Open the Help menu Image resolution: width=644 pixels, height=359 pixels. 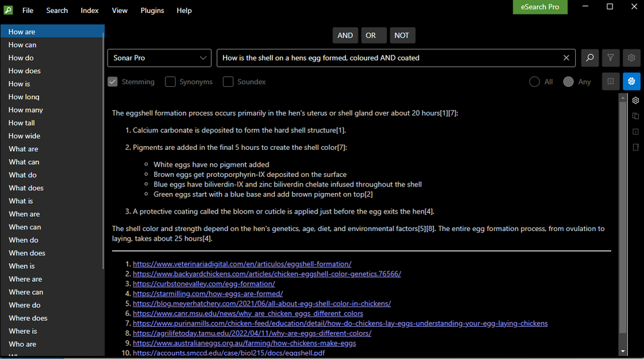[x=184, y=10]
